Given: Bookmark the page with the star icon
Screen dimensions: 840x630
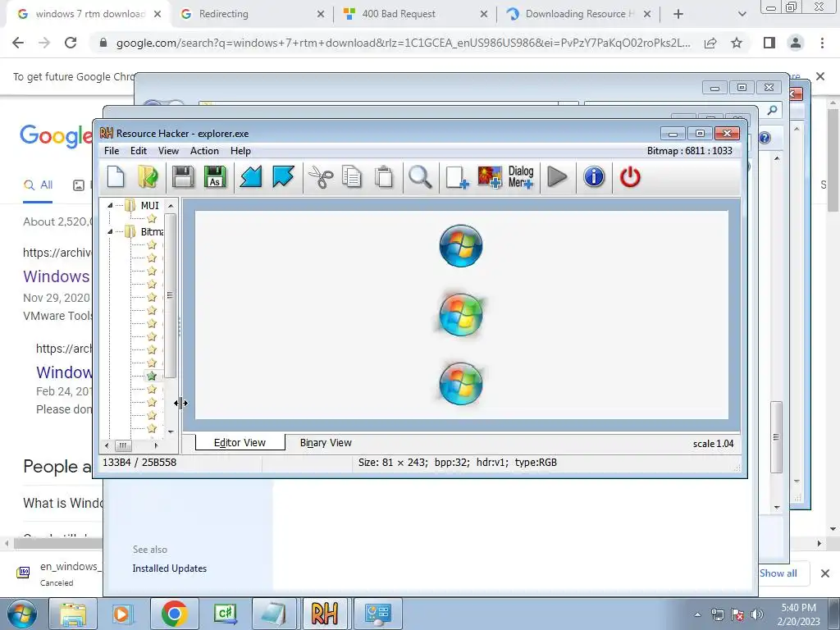Looking at the screenshot, I should (x=737, y=43).
